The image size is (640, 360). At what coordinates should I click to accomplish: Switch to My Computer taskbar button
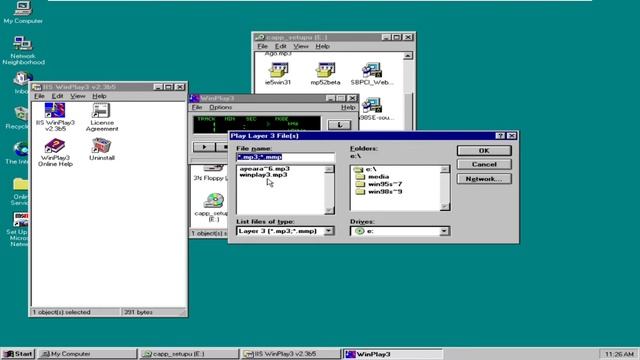pos(87,354)
